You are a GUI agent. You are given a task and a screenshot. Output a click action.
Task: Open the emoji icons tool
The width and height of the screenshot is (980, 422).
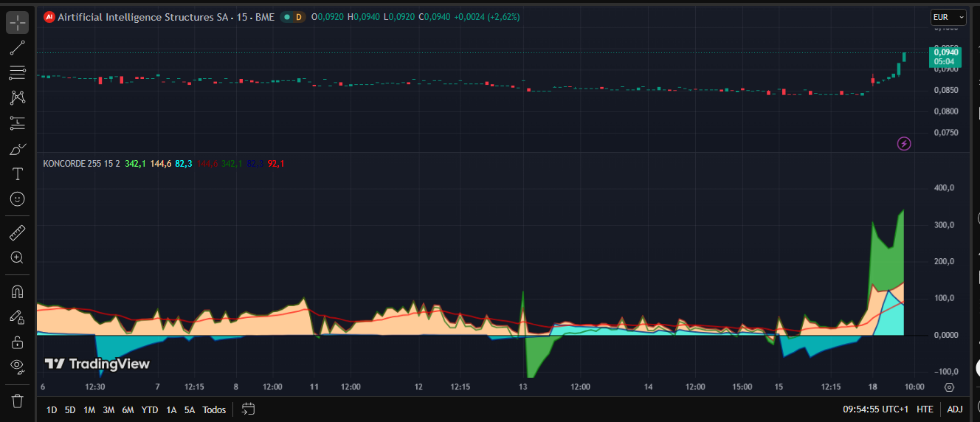[18, 198]
